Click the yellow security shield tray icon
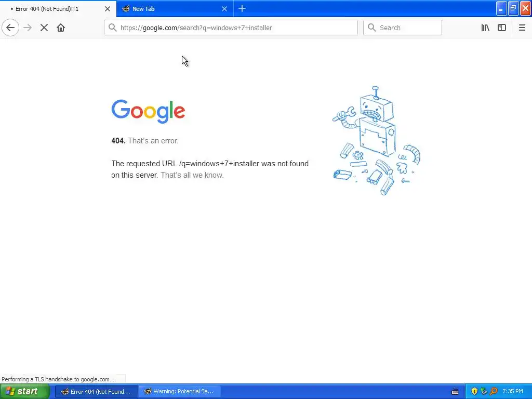Image resolution: width=532 pixels, height=399 pixels. tap(474, 391)
